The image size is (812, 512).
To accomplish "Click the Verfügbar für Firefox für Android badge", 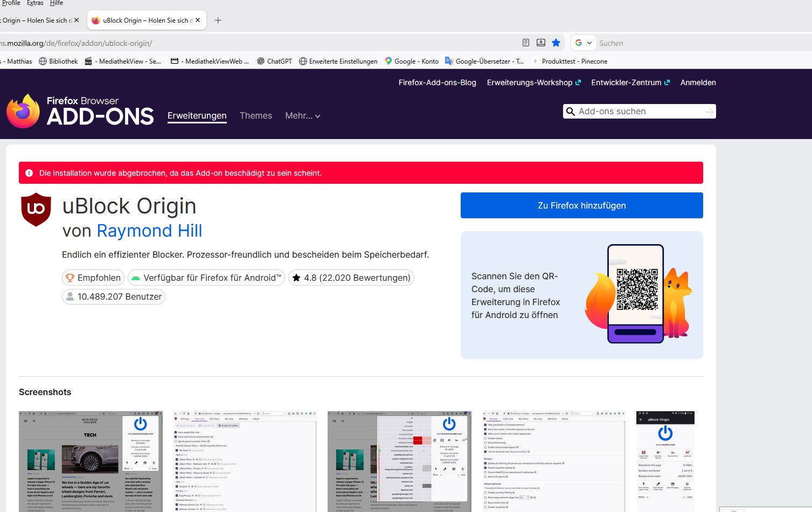I will 206,278.
